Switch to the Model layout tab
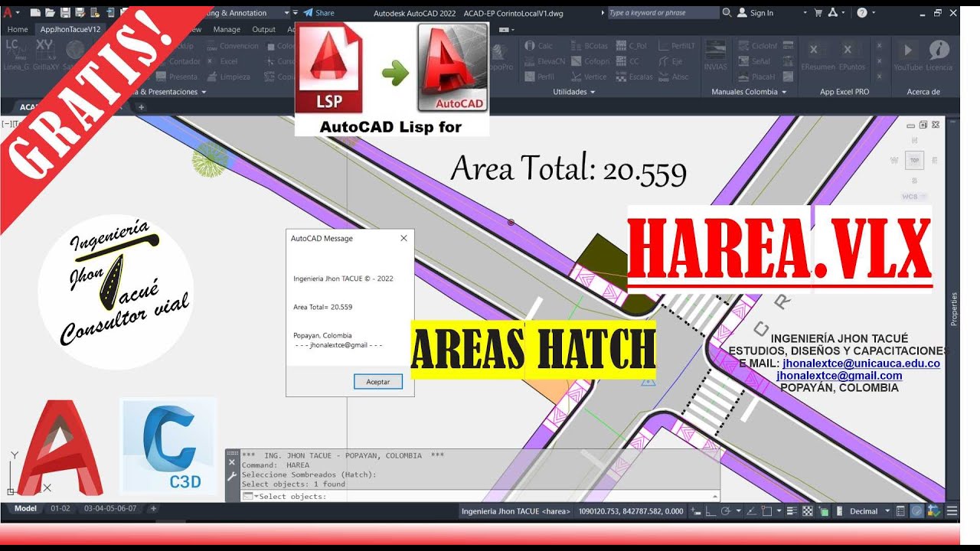980x551 pixels. tap(25, 508)
